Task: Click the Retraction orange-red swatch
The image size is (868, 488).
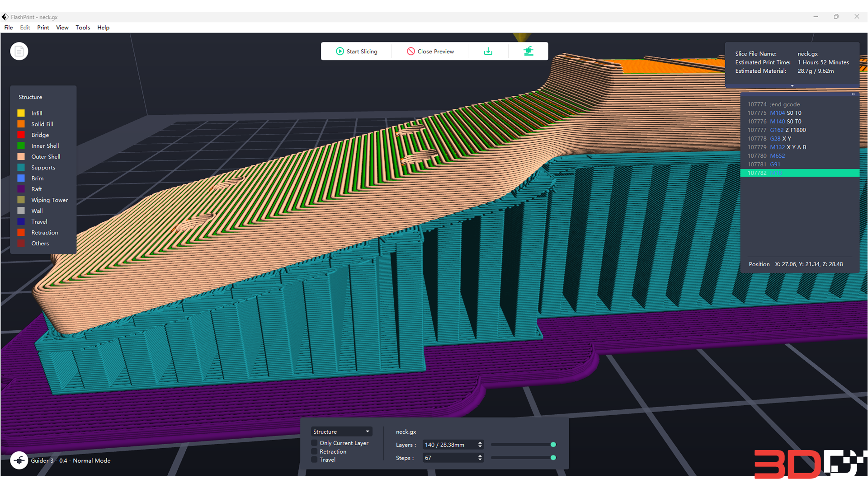Action: point(21,233)
